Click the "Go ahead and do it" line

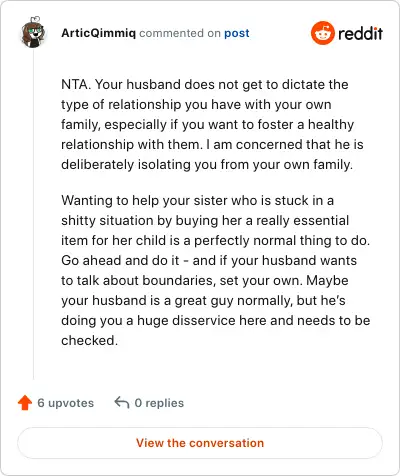(209, 260)
